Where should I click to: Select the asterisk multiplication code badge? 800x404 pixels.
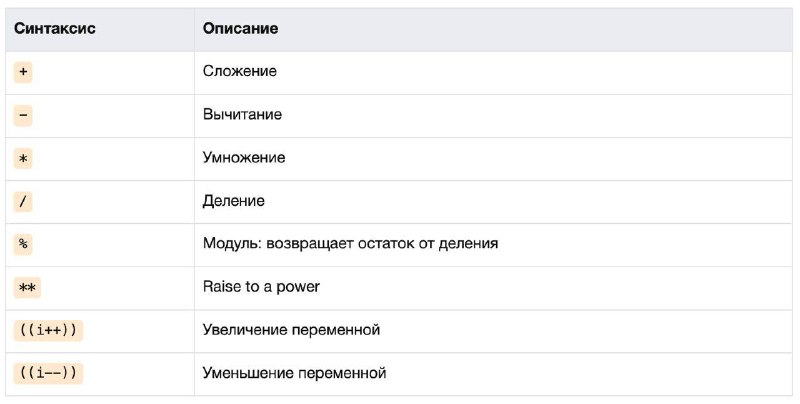click(x=23, y=159)
